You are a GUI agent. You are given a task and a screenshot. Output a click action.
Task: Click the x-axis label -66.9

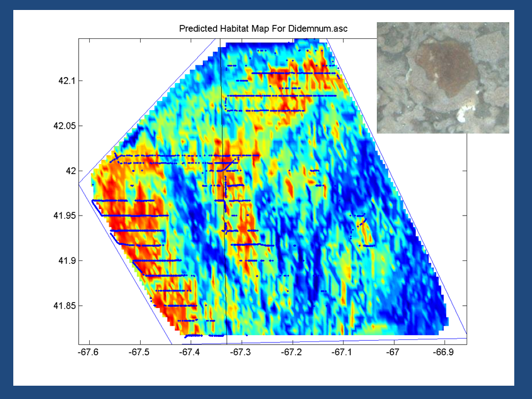point(443,352)
